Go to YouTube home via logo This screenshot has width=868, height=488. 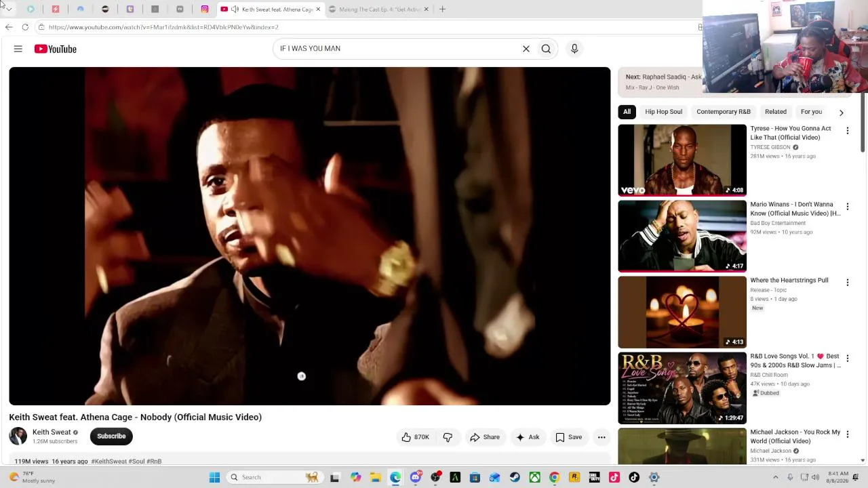point(56,49)
